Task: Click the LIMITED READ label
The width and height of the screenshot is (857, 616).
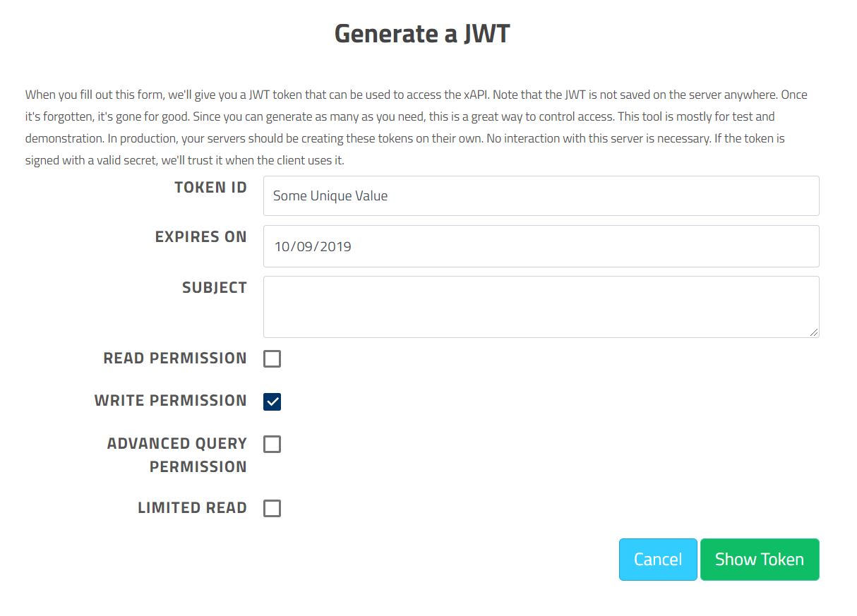Action: 192,507
